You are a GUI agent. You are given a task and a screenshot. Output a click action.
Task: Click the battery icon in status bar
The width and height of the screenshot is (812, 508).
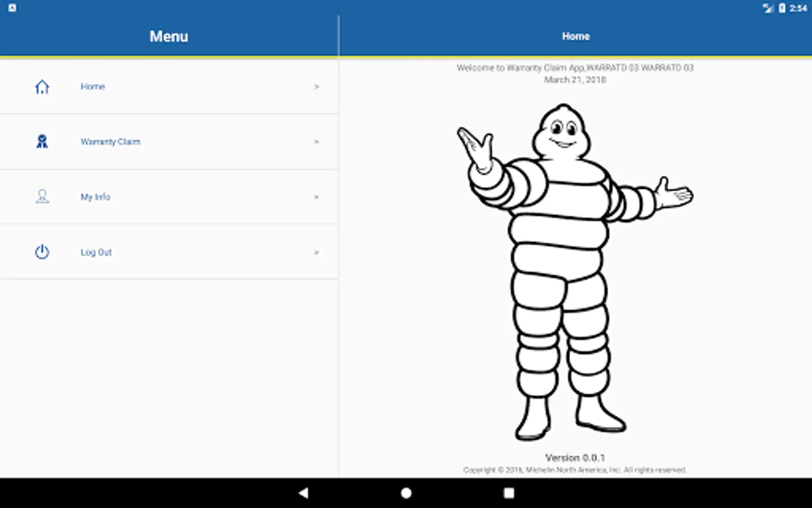782,8
